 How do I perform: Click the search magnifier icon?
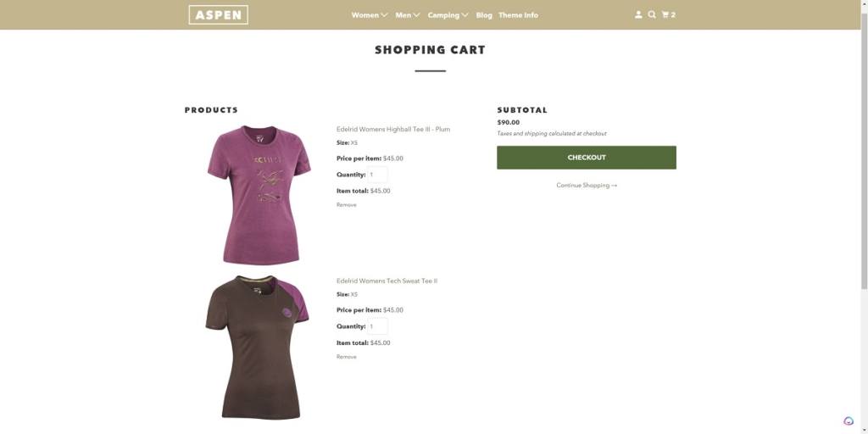[x=652, y=15]
